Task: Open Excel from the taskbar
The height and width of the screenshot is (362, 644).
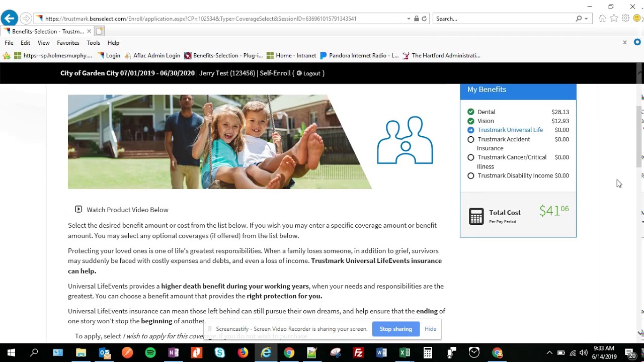Action: coord(405,353)
